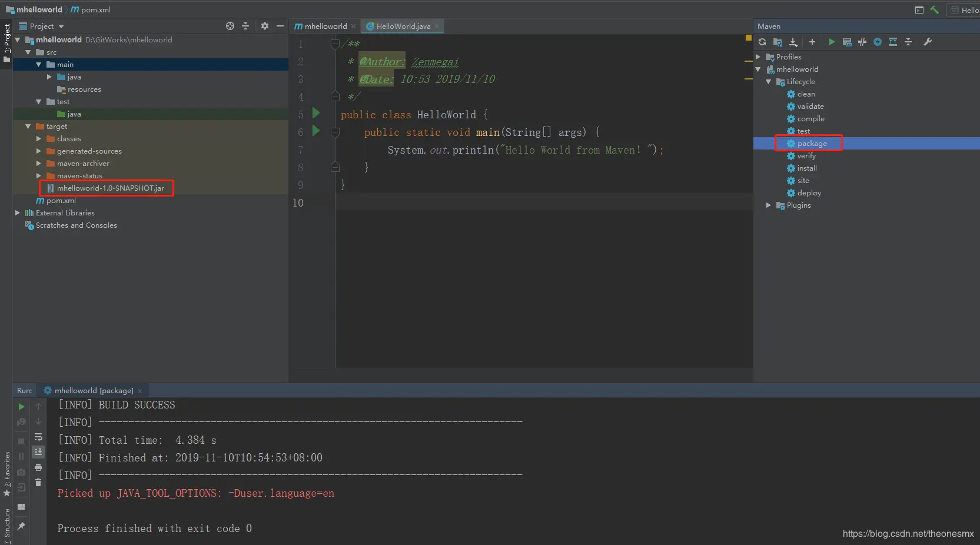
Task: Restore layout icon in Run panel
Action: pyautogui.click(x=21, y=507)
